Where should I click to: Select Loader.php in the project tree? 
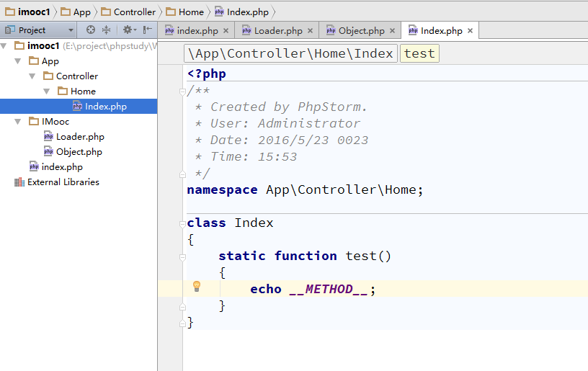(79, 137)
